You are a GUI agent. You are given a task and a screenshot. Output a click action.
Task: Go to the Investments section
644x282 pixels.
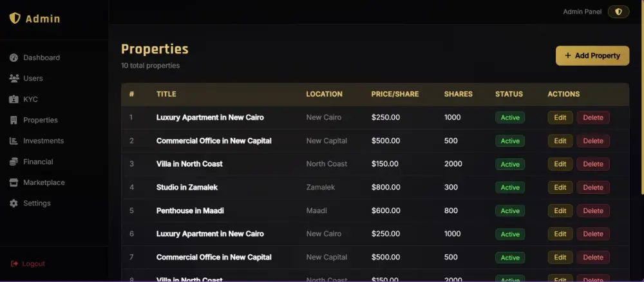coord(43,141)
